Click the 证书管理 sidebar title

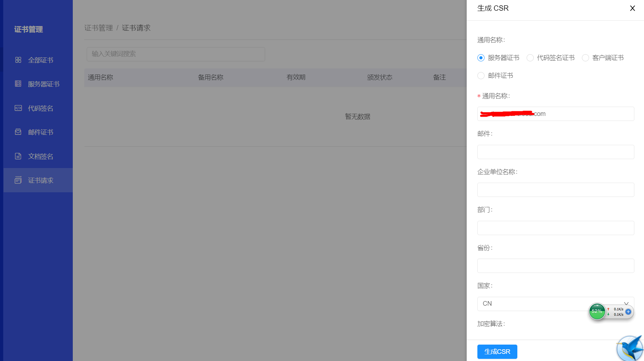[29, 29]
